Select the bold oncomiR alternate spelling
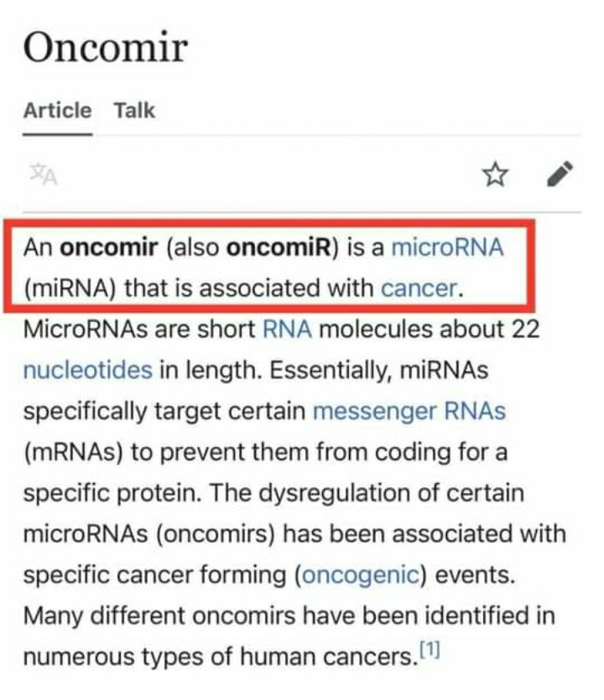This screenshot has height=700, width=604. tap(275, 248)
